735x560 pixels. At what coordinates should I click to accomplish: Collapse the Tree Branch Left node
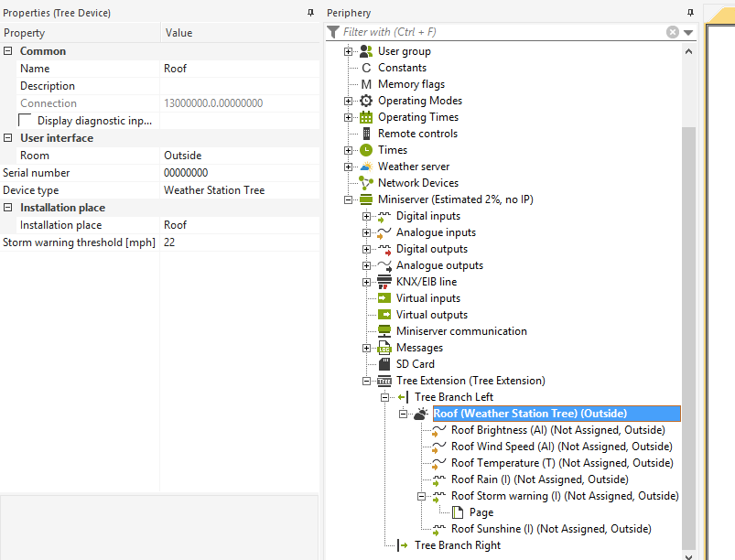pos(384,397)
